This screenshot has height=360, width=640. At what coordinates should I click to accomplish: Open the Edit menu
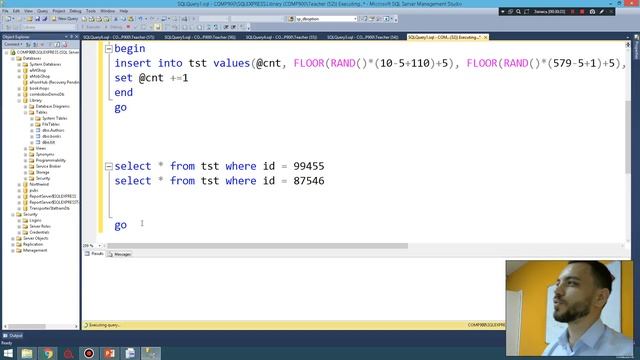16,11
